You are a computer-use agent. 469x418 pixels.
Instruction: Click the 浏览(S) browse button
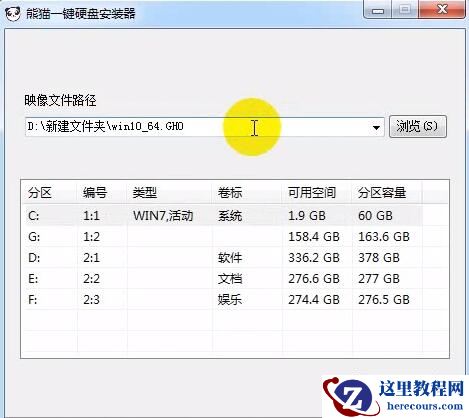pyautogui.click(x=418, y=126)
